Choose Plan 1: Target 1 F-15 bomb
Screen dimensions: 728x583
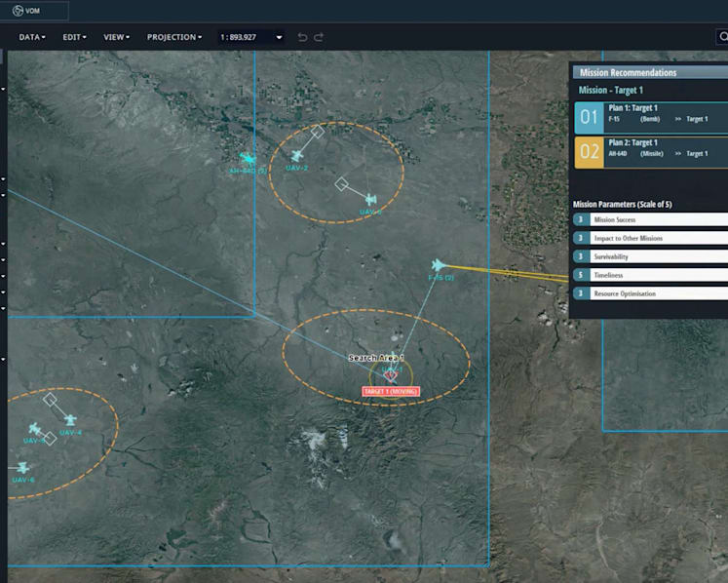(x=651, y=118)
